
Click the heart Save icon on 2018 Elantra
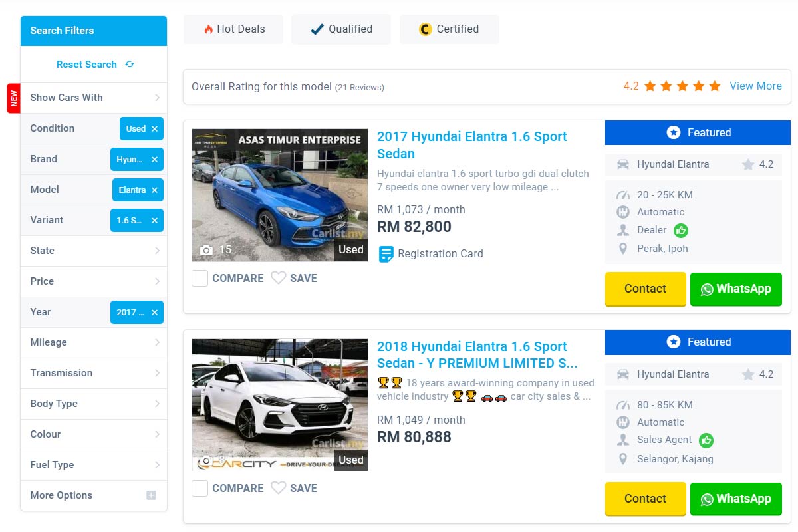click(279, 488)
